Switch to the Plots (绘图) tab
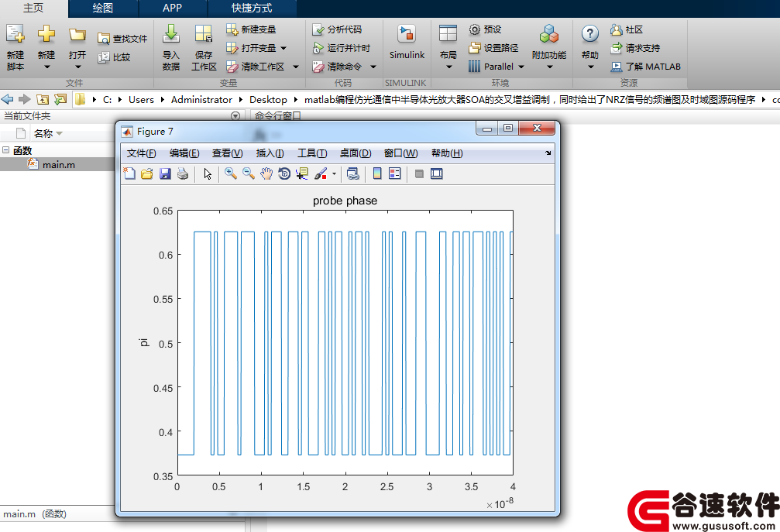This screenshot has width=780, height=532. 103,8
